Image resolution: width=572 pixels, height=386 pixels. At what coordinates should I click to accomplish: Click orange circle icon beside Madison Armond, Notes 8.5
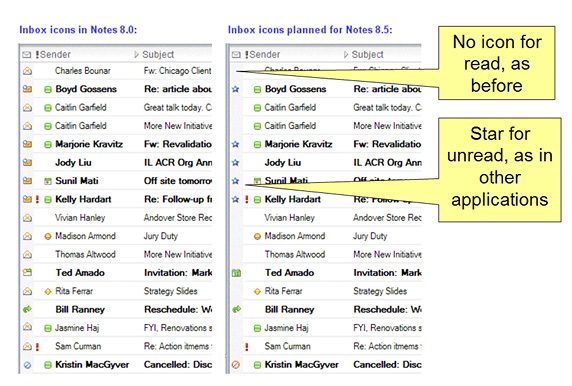pyautogui.click(x=257, y=236)
